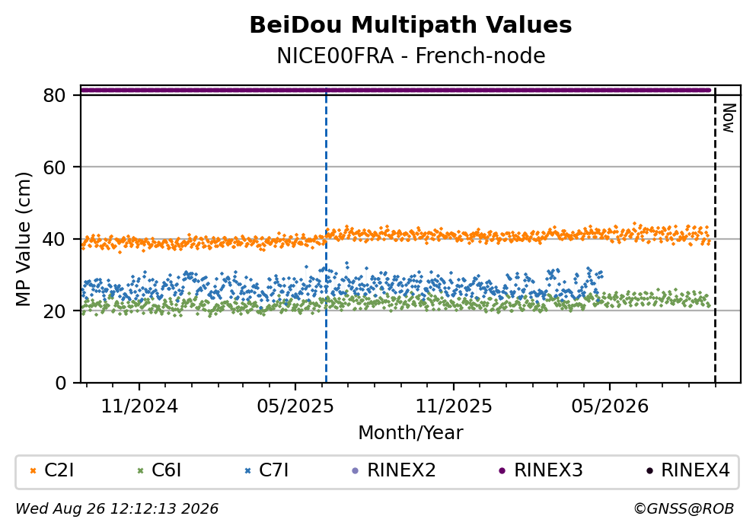Click the RINEX2 legend dot

click(x=356, y=471)
